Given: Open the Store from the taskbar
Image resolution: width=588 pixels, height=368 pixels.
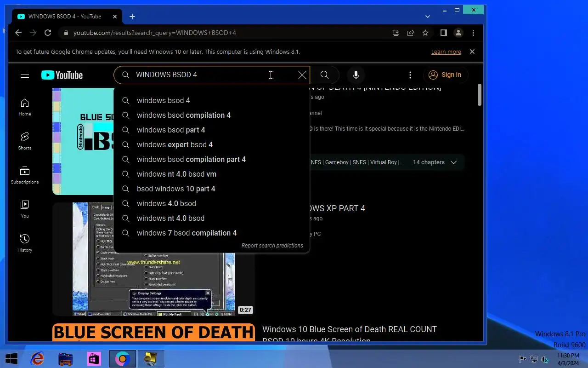Looking at the screenshot, I should tap(94, 359).
